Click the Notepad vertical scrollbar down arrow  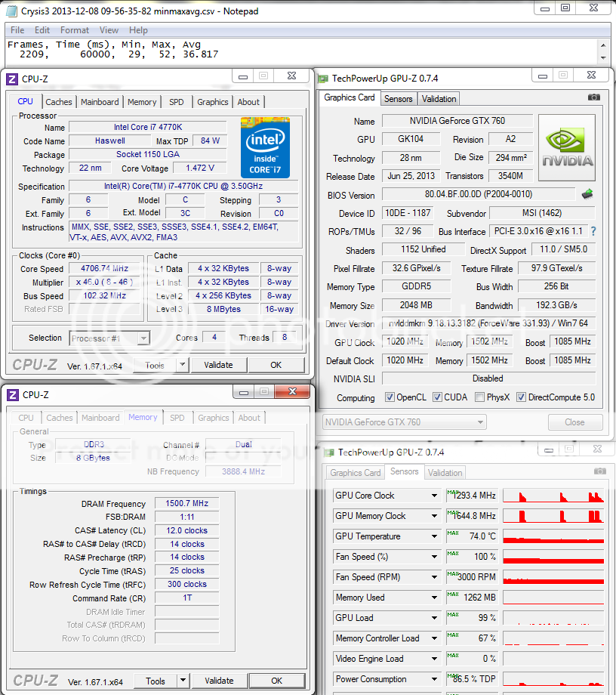pos(603,57)
